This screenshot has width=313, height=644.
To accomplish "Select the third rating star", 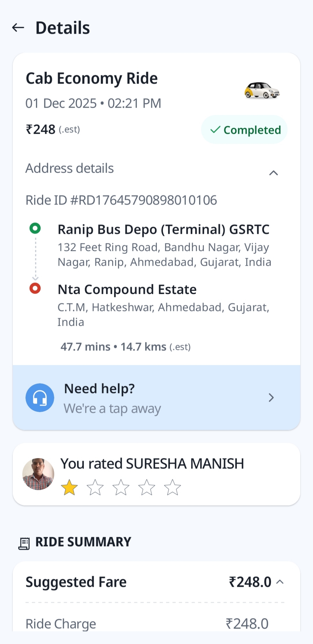I will tap(121, 487).
